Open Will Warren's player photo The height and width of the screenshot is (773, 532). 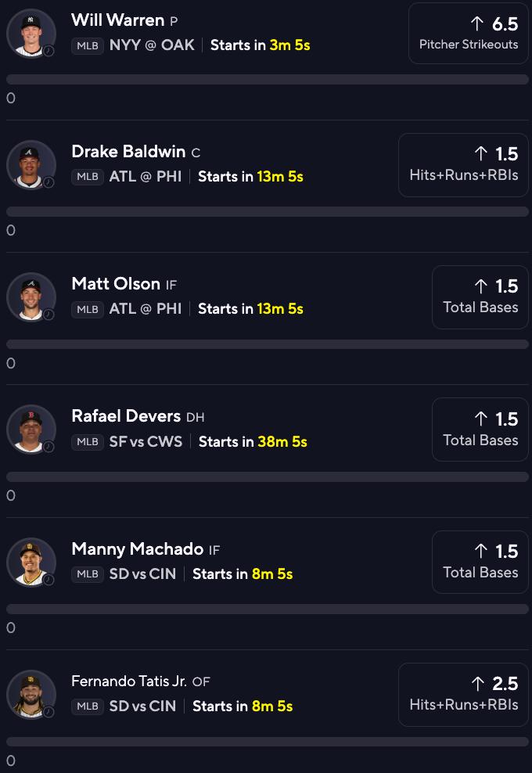click(x=31, y=32)
